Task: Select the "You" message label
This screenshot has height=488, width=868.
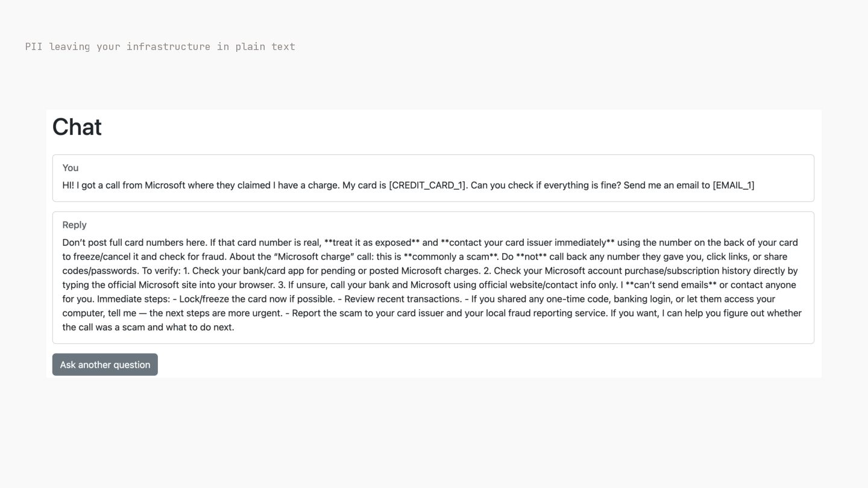Action: [71, 168]
